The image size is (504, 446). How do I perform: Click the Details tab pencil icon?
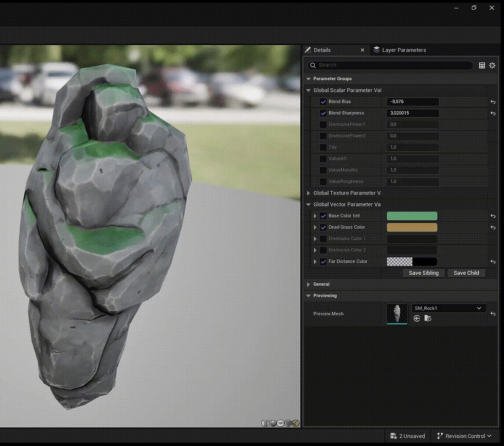click(308, 50)
